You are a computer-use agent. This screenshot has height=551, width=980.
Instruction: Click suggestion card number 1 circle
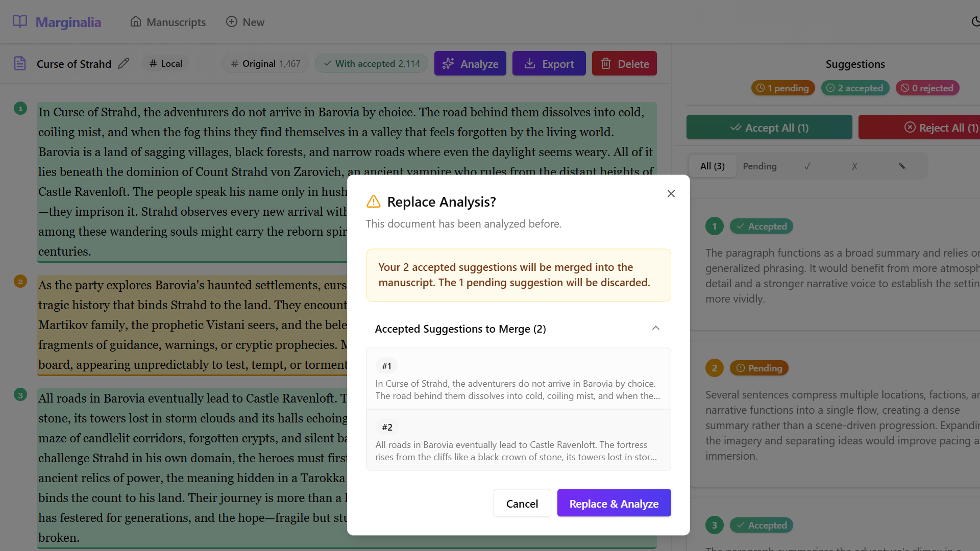pyautogui.click(x=715, y=226)
